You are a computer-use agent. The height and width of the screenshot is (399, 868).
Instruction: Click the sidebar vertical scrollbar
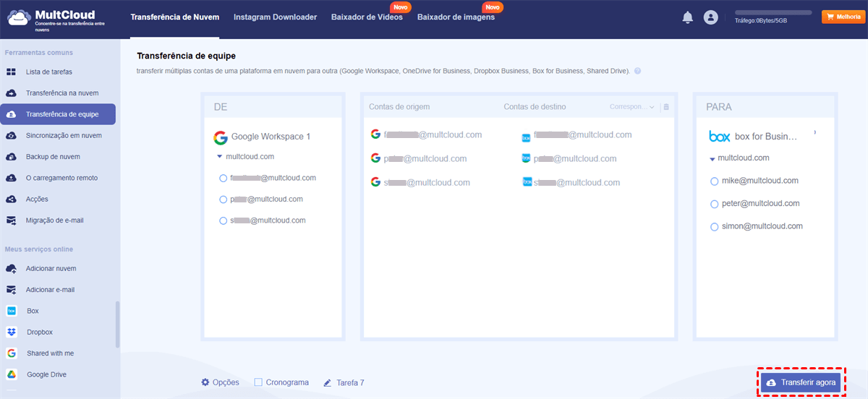click(x=118, y=325)
